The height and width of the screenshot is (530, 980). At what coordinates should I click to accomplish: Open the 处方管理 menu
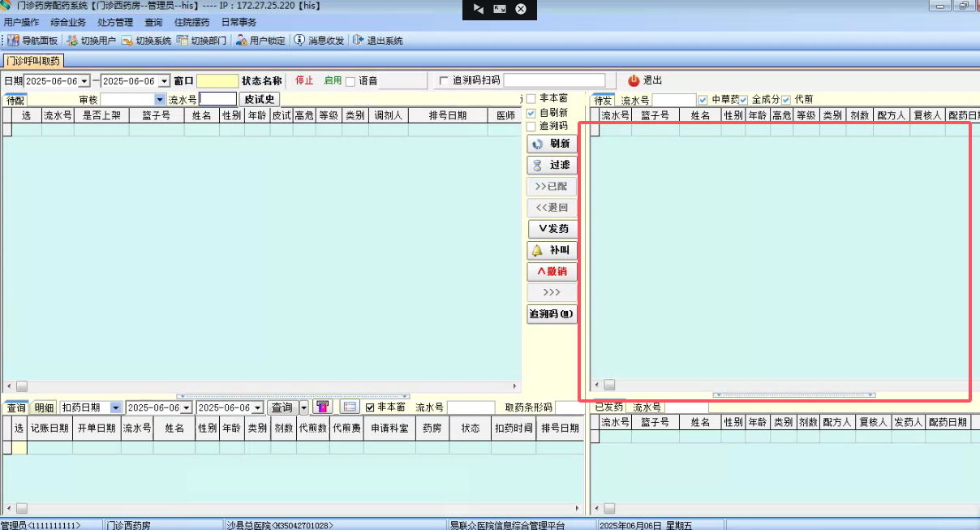click(x=114, y=22)
